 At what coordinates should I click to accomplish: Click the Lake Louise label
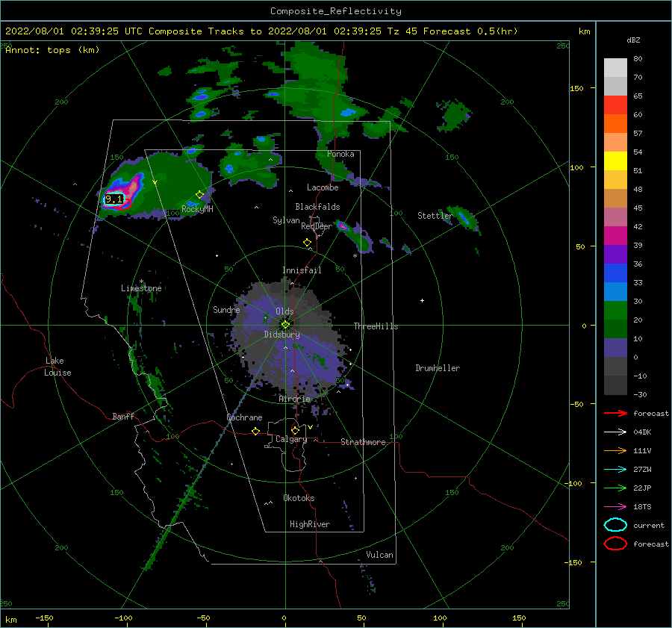click(x=57, y=367)
